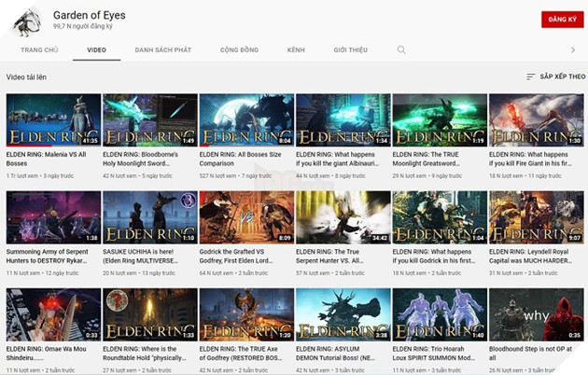Expand tabs with the right chevron arrow
This screenshot has height=375, width=588.
click(x=573, y=49)
